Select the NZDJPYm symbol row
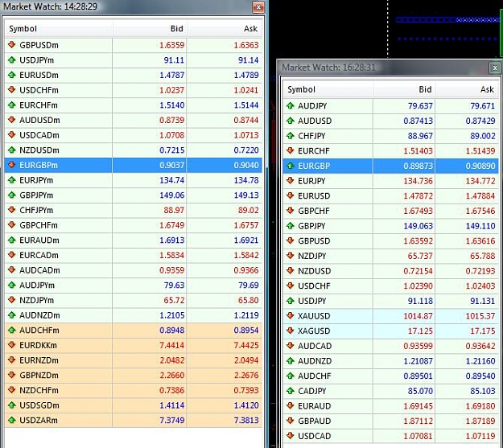This screenshot has width=503, height=448. (x=134, y=300)
